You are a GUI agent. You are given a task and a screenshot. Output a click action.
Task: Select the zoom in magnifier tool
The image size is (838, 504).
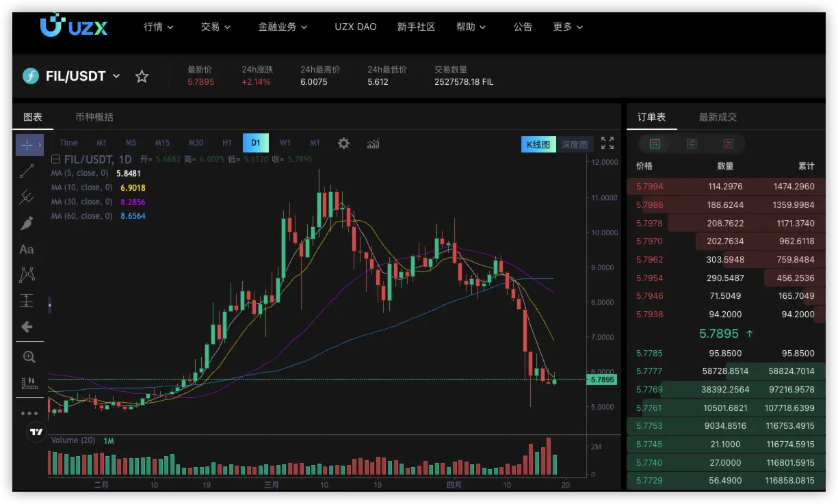(28, 356)
